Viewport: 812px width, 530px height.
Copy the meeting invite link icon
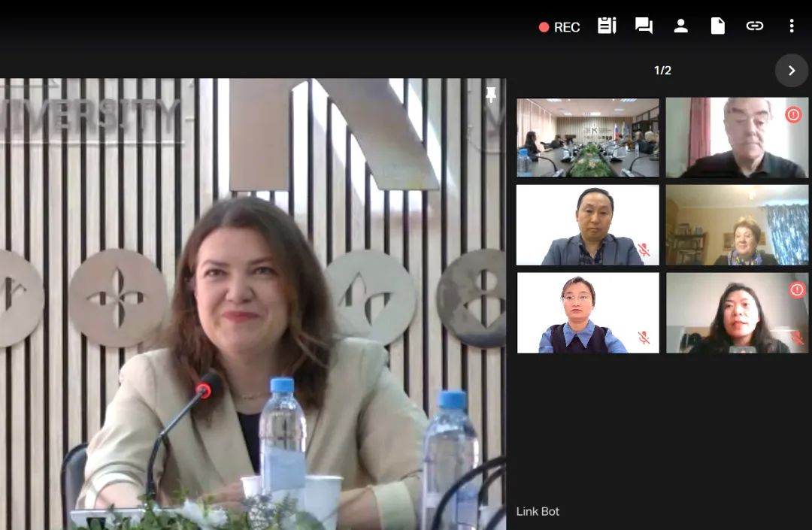coord(754,26)
